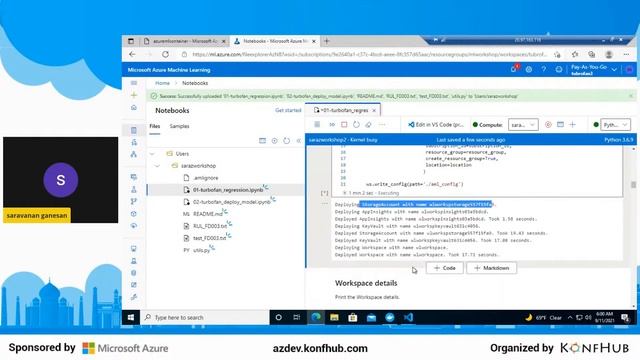Switch to the Files tab
640x360 pixels.
155,126
